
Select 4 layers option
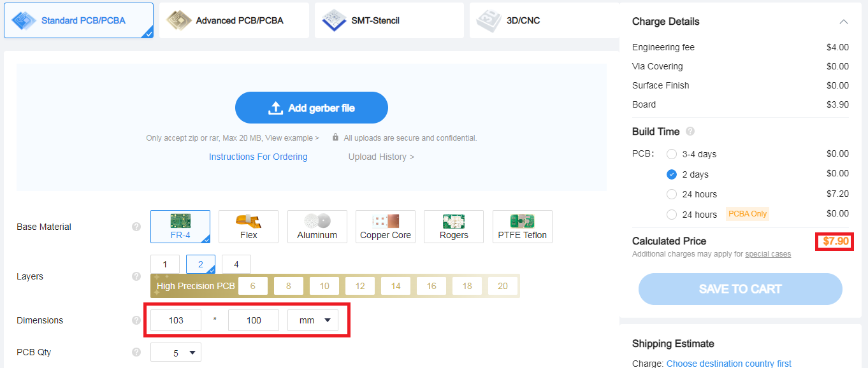pyautogui.click(x=236, y=264)
